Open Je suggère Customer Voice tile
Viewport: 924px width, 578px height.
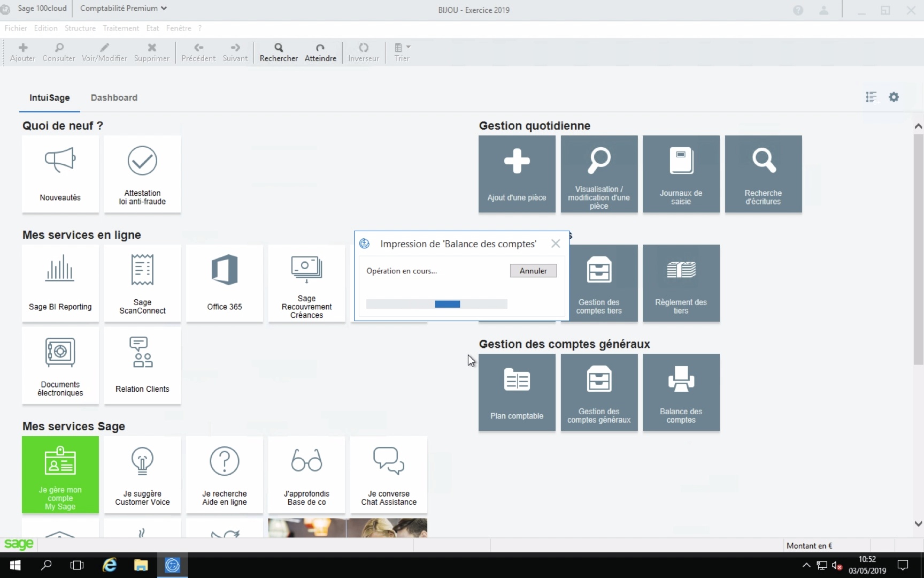pyautogui.click(x=142, y=475)
